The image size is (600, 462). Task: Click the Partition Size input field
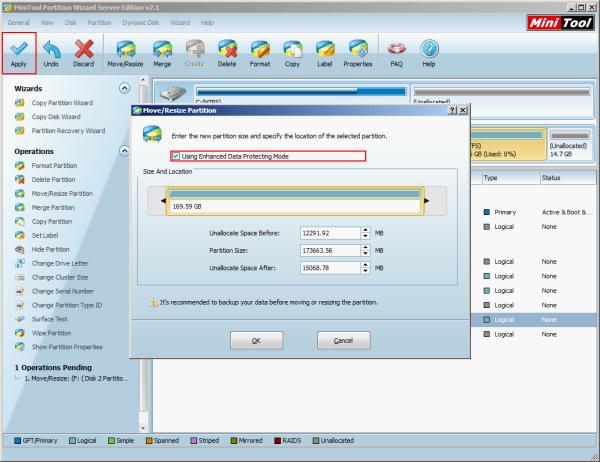[x=330, y=251]
